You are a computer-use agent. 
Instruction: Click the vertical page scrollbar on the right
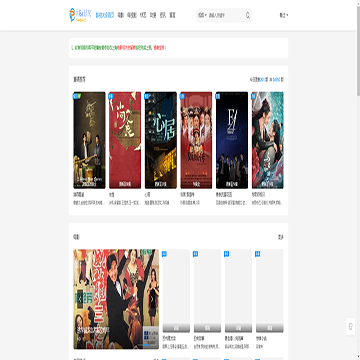click(358, 50)
